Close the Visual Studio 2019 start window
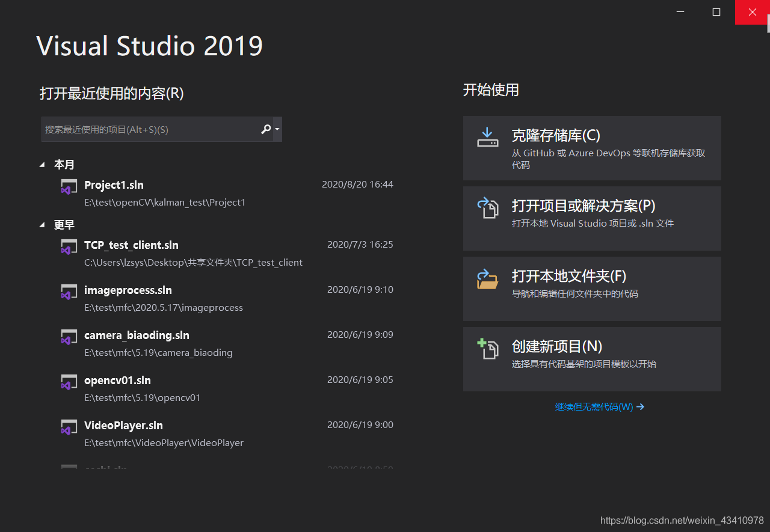This screenshot has width=770, height=532. [x=752, y=12]
